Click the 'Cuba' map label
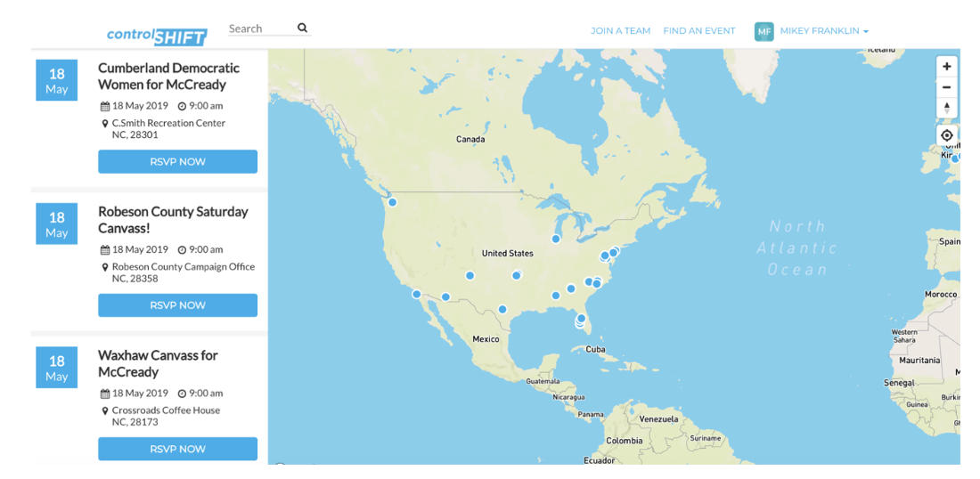 pos(596,350)
